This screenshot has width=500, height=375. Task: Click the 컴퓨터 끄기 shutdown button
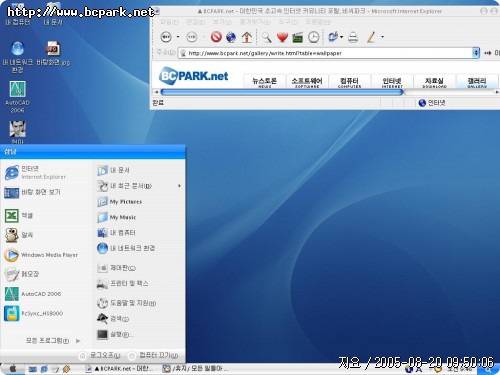tap(154, 356)
